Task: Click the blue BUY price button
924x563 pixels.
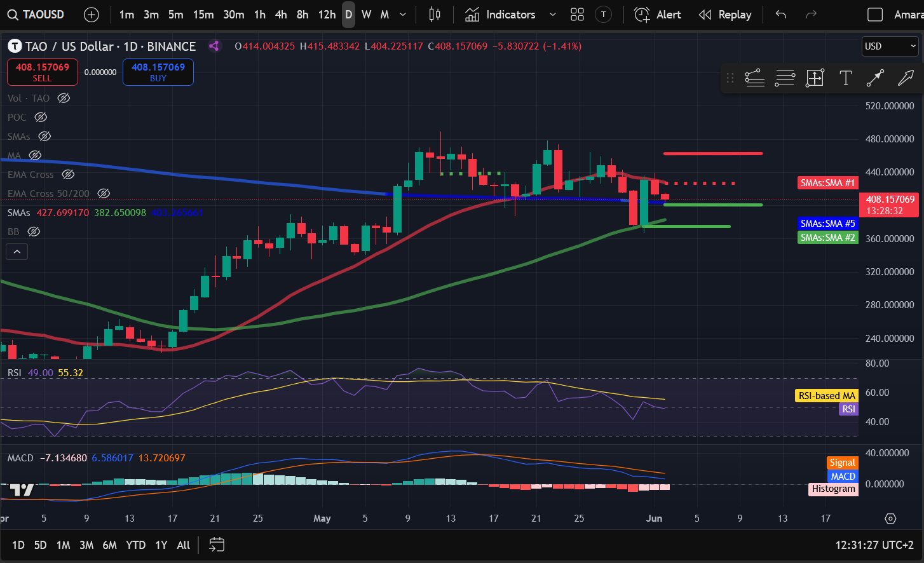Action: click(x=158, y=72)
